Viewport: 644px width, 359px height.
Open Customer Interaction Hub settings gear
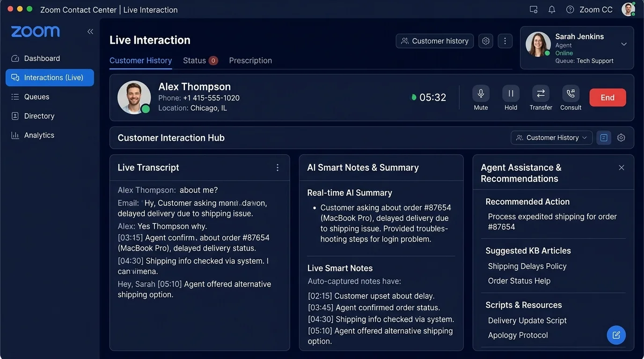[621, 138]
